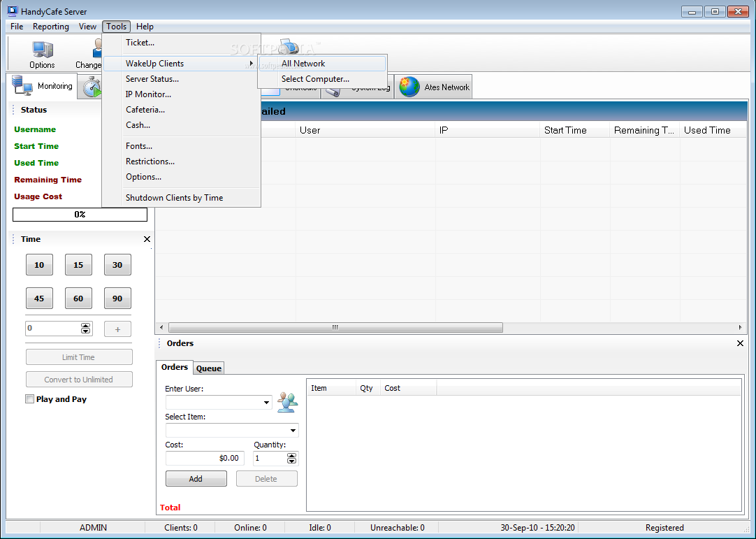Viewport: 756px width, 539px height.
Task: Open IP Monitor... menu entry
Action: [182, 94]
